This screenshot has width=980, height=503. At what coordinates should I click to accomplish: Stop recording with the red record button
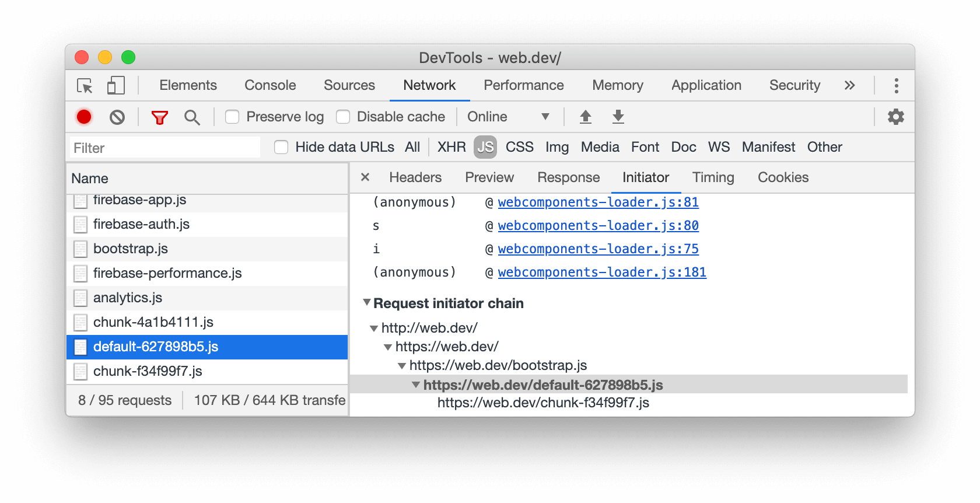pos(84,117)
